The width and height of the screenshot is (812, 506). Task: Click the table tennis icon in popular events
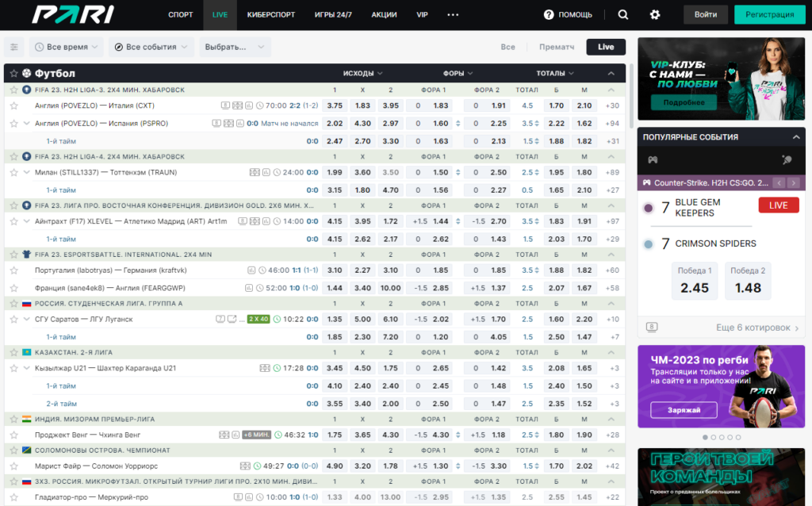[x=787, y=160]
